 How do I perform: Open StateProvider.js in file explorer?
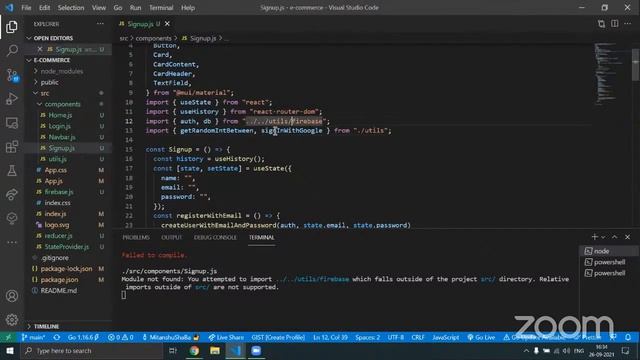click(x=67, y=247)
